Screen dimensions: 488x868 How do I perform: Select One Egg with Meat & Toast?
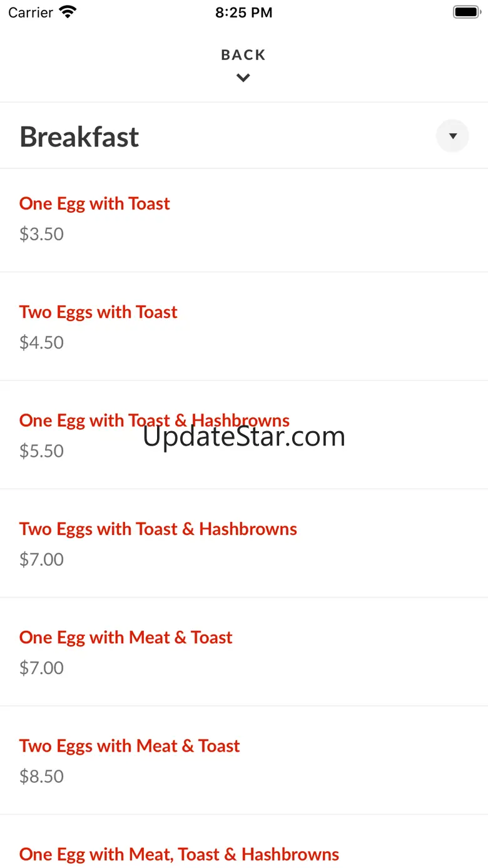(126, 637)
